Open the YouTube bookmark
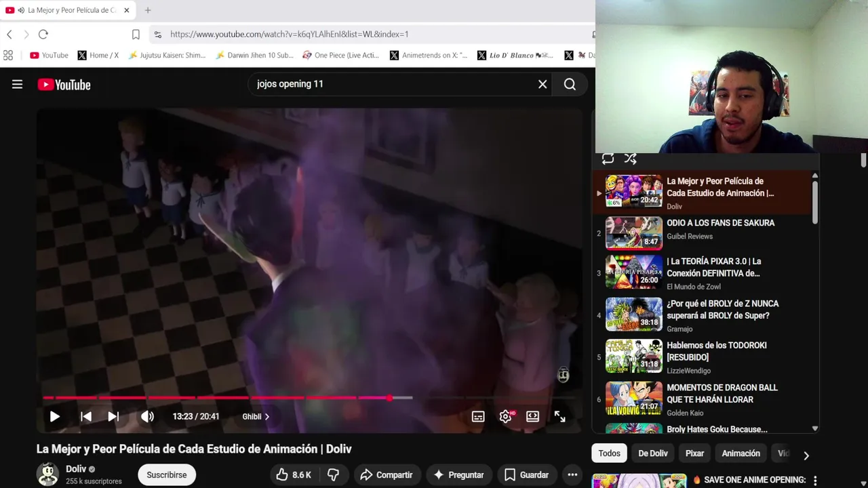868x488 pixels. pos(49,55)
